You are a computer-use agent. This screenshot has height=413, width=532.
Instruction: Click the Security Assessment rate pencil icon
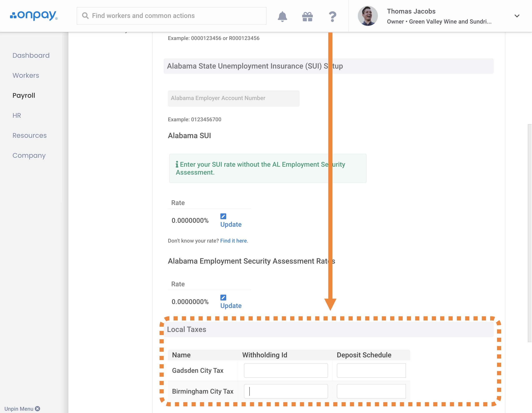coord(223,298)
